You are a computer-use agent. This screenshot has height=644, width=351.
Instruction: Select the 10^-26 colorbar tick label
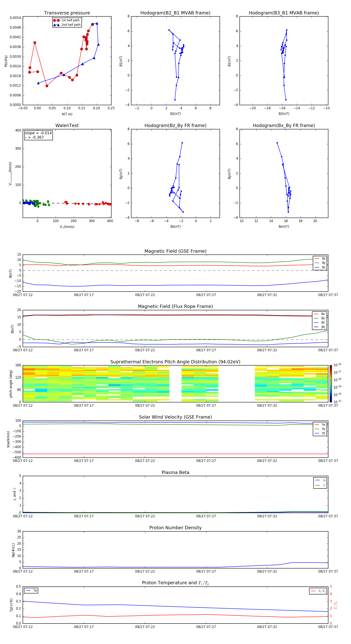tap(337, 365)
